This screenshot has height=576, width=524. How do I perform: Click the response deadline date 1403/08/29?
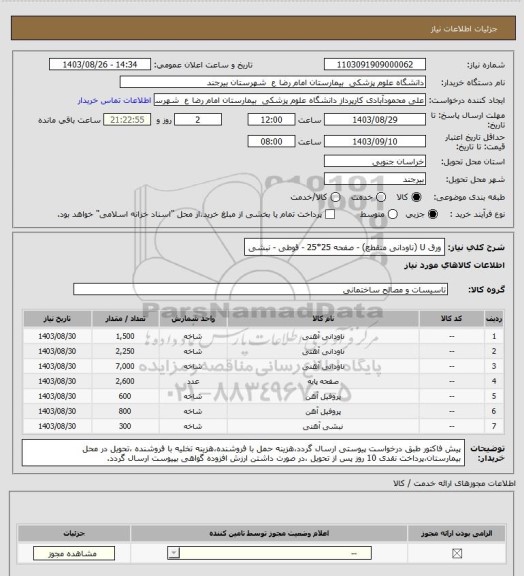point(375,120)
